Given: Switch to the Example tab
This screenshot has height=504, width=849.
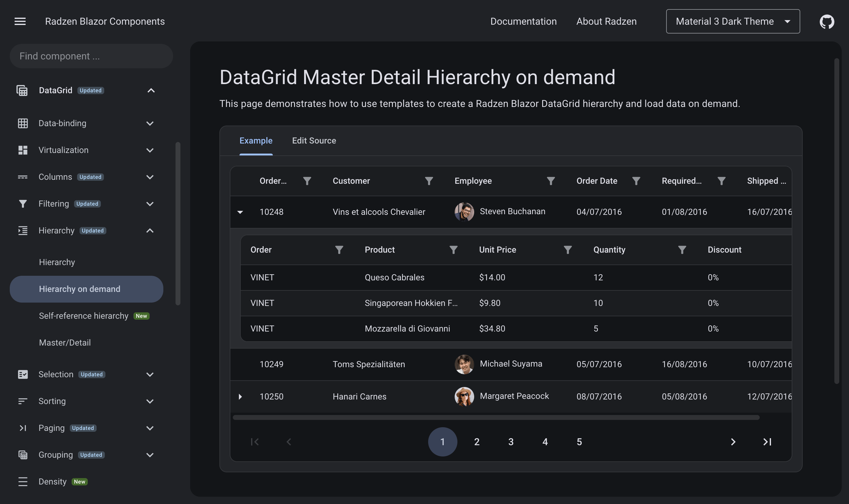Looking at the screenshot, I should (256, 140).
